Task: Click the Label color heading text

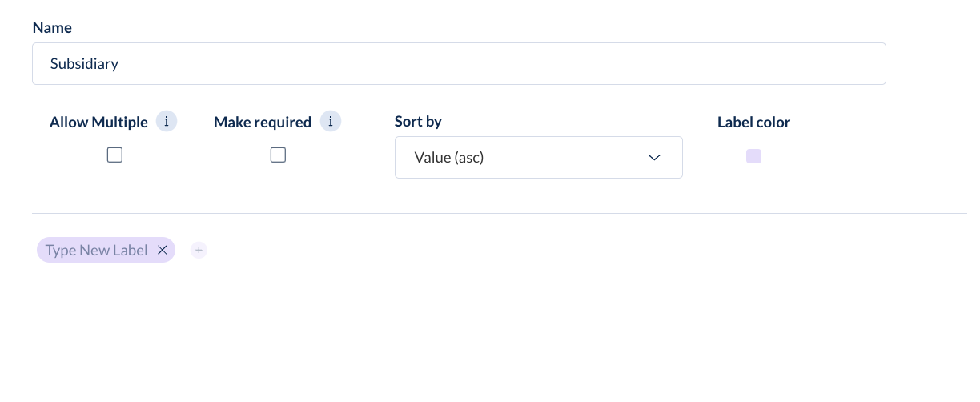Action: pos(753,123)
